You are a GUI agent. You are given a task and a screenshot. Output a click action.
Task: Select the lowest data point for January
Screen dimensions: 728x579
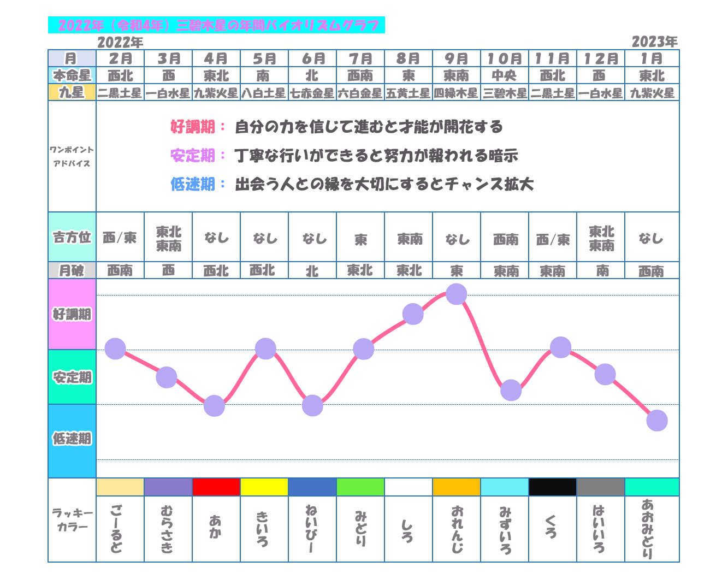click(x=657, y=421)
